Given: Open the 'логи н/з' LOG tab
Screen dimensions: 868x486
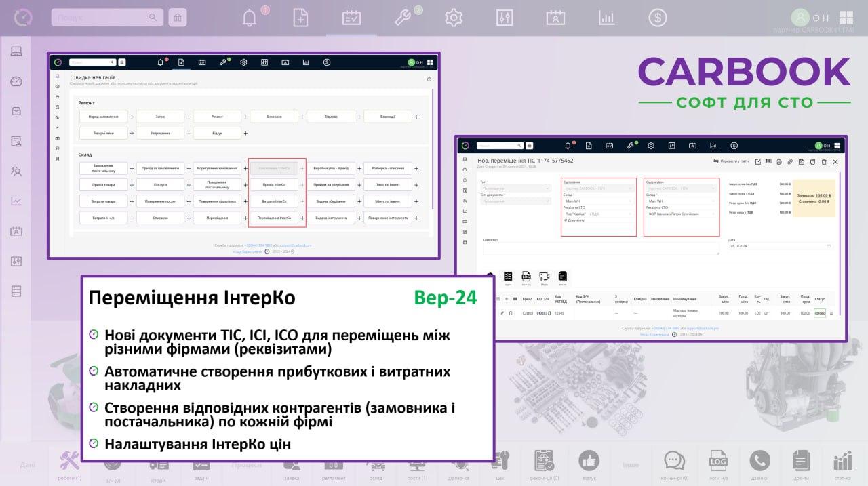Looking at the screenshot, I should click(718, 464).
